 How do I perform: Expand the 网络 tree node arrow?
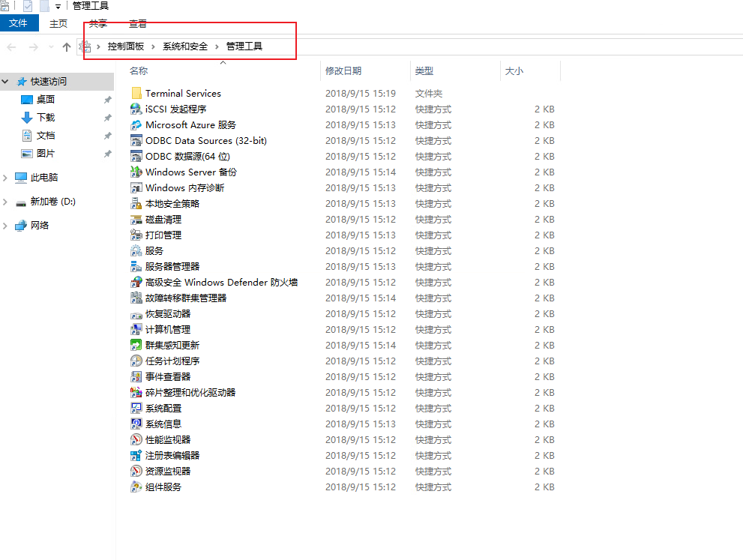point(6,226)
